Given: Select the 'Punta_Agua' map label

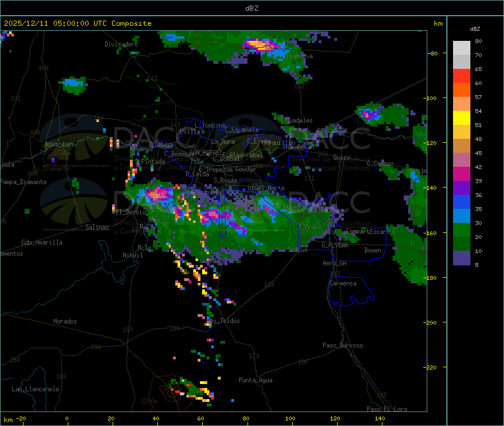Looking at the screenshot, I should pos(255,380).
